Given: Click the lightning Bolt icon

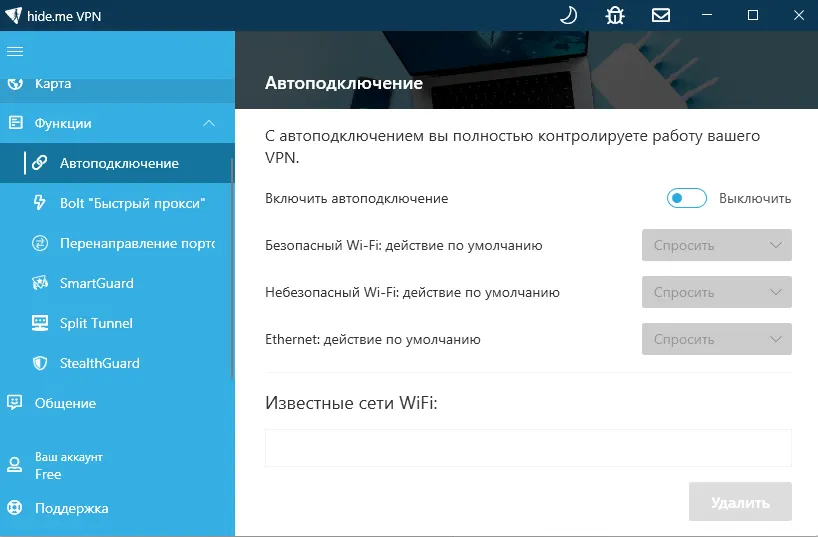Looking at the screenshot, I should click(40, 202).
